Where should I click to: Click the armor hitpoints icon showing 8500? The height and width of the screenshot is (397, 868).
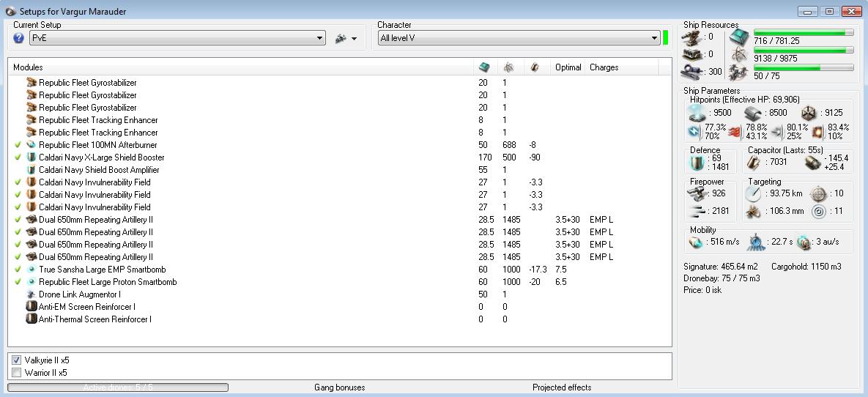[752, 113]
